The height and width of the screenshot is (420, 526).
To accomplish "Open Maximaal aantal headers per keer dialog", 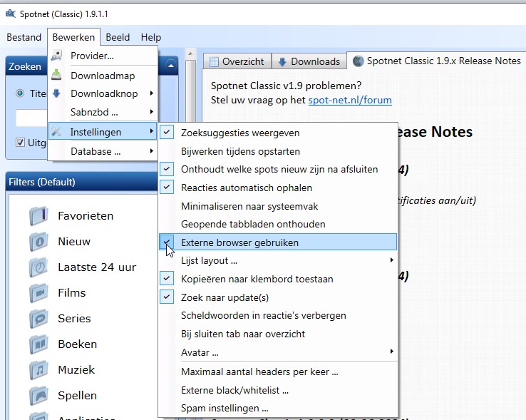I will tap(277, 372).
